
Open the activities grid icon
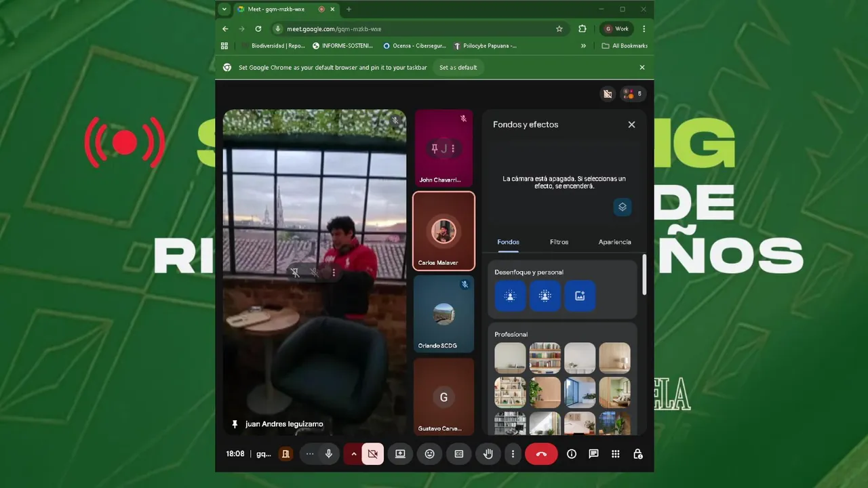coord(616,454)
